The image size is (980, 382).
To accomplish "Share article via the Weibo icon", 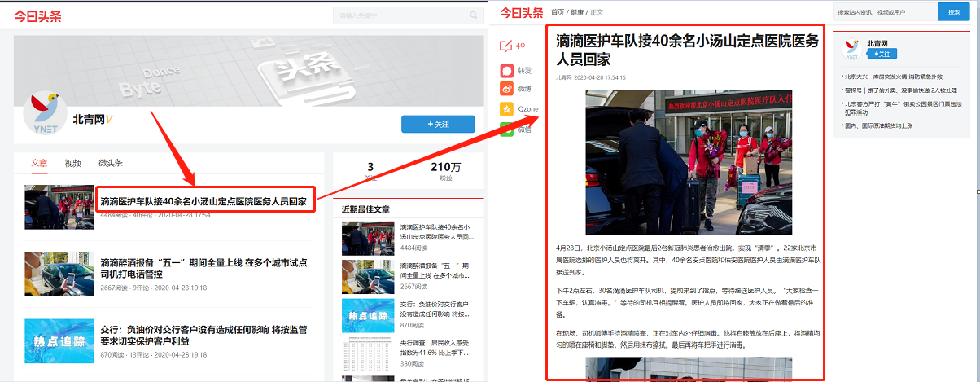I will pyautogui.click(x=507, y=89).
